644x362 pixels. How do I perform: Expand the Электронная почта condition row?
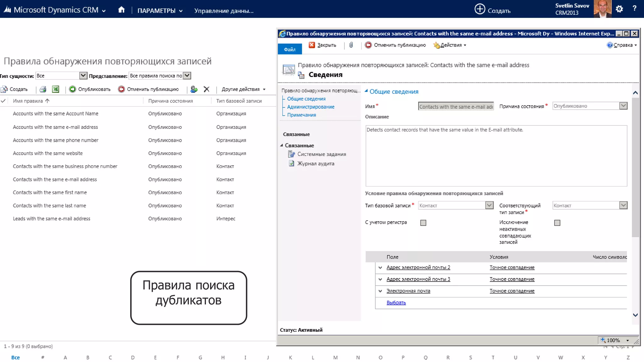click(380, 291)
